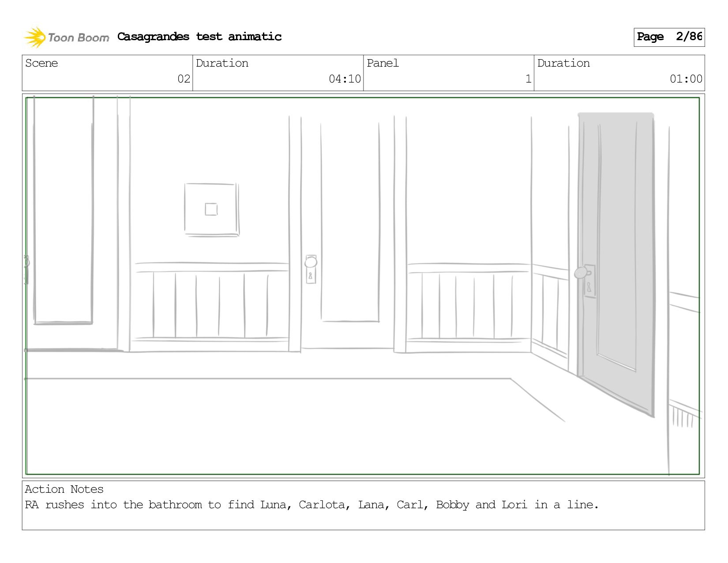The width and height of the screenshot is (728, 563).
Task: Click the panel duration value '01:00'
Action: tap(686, 79)
